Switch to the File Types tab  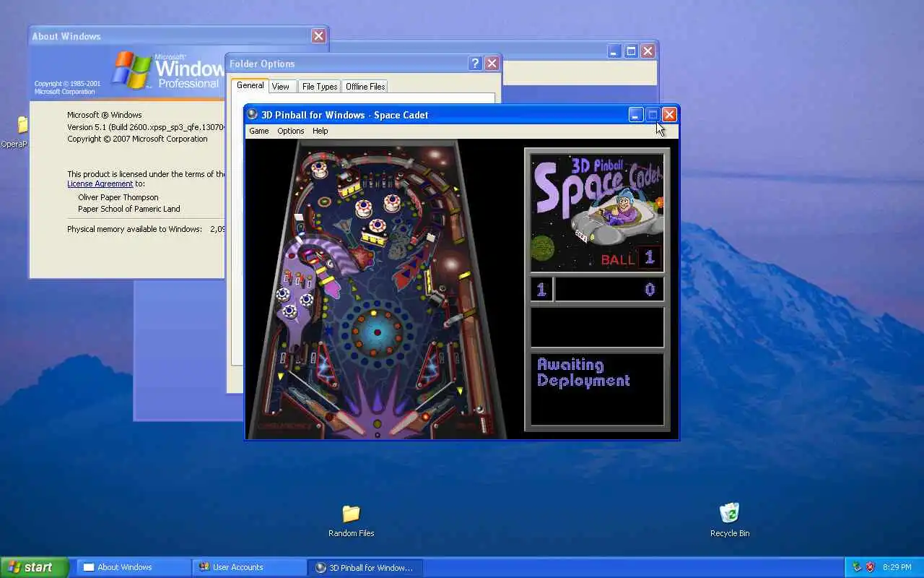click(x=319, y=87)
